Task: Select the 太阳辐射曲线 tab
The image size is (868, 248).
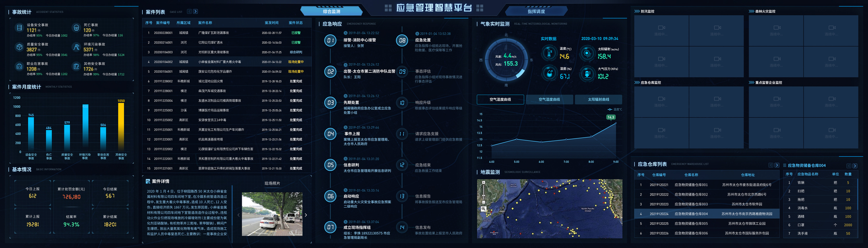Action: (x=599, y=100)
